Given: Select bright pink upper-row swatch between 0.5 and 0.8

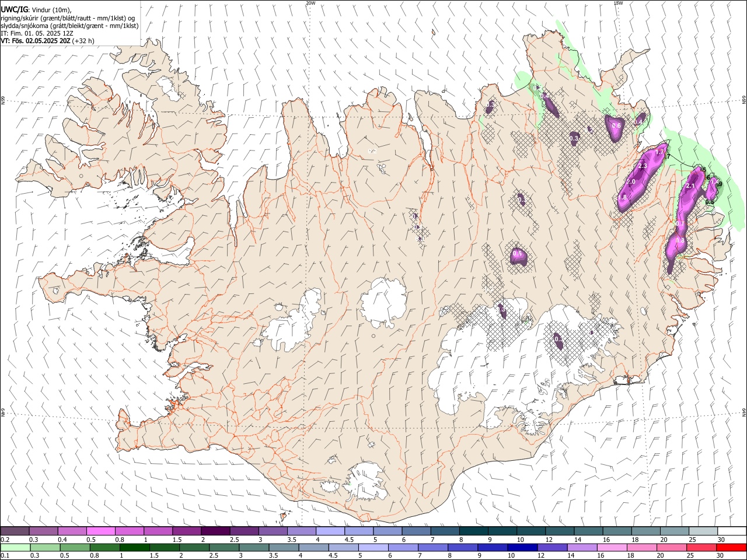Looking at the screenshot, I should [x=101, y=531].
